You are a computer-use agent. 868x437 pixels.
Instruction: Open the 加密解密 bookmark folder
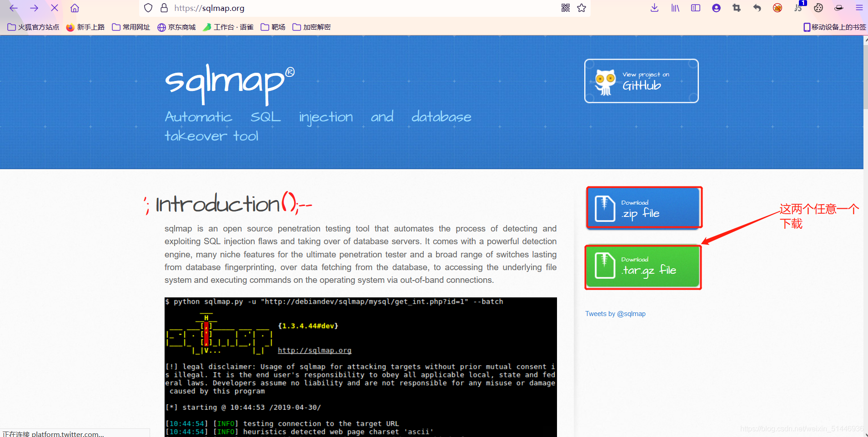[x=311, y=27]
